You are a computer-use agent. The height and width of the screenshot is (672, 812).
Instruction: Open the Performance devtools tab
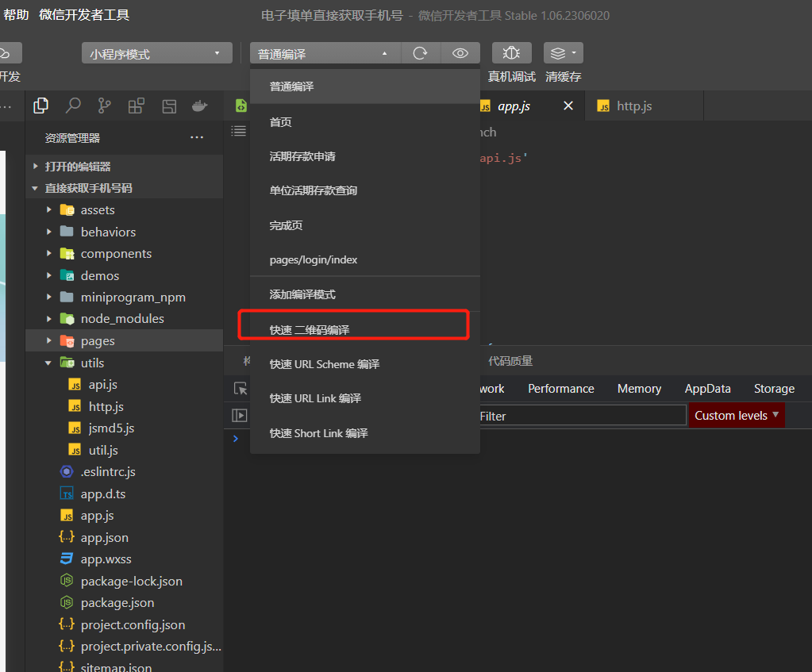pos(561,389)
